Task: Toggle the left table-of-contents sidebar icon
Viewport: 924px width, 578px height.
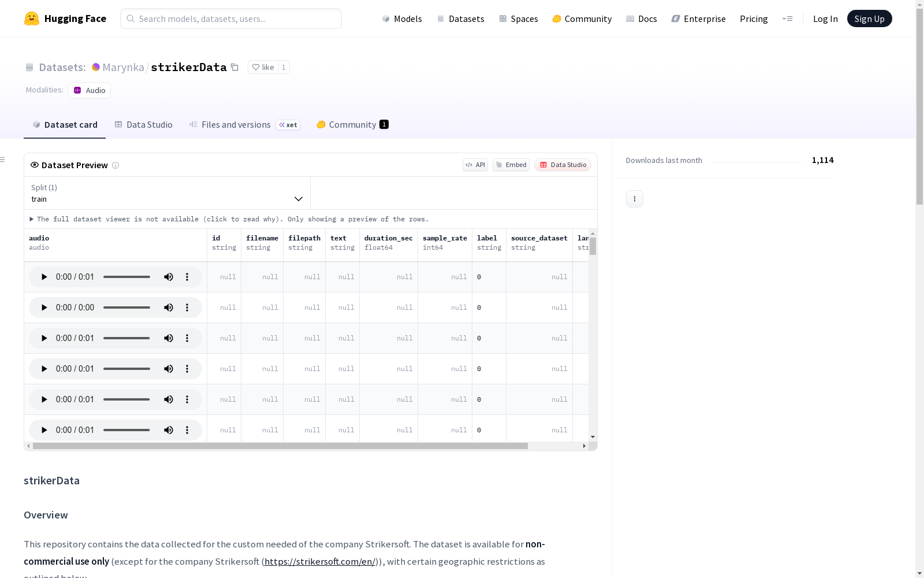Action: click(2, 160)
